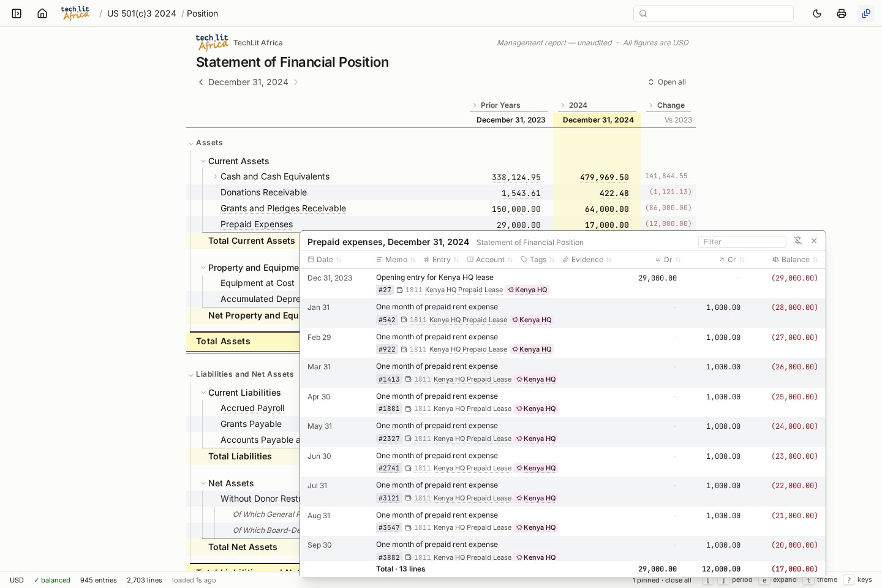
Task: Sort ledger lines by Account column
Action: pos(490,260)
